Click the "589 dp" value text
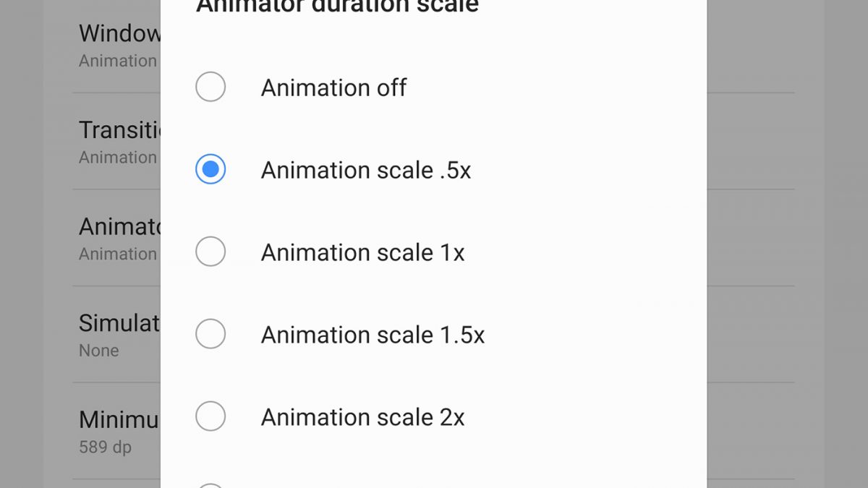 105,447
